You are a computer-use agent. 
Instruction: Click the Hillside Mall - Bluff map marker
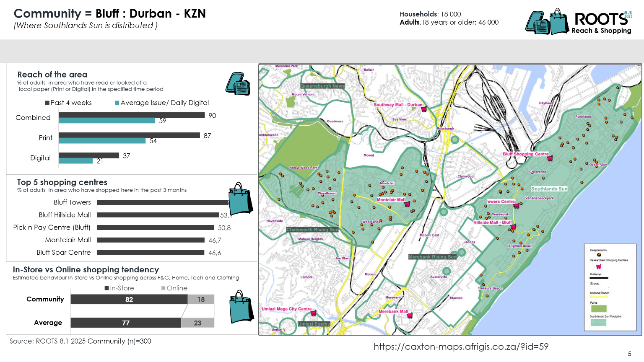[513, 227]
